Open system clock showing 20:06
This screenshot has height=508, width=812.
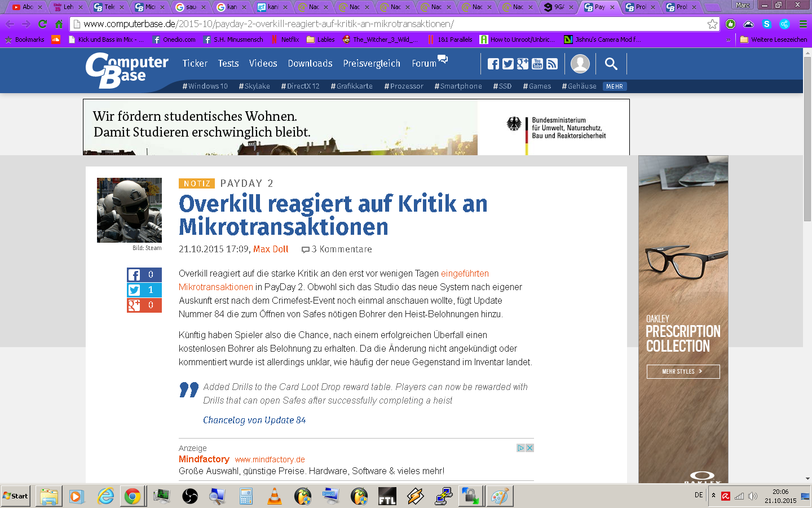(x=780, y=496)
